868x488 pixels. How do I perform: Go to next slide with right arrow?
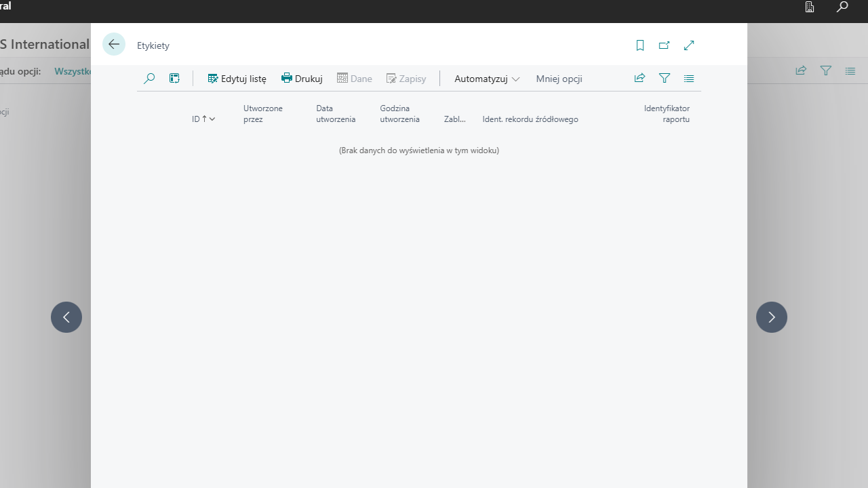tap(772, 317)
